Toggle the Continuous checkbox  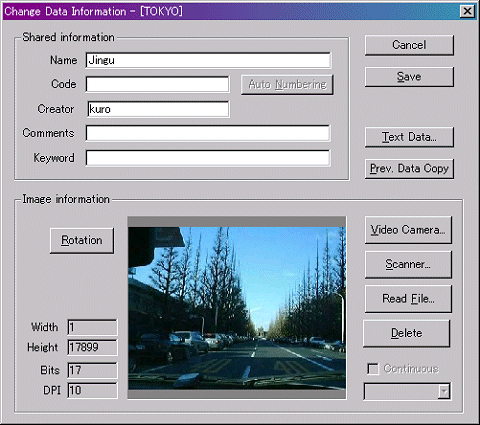coord(373,369)
